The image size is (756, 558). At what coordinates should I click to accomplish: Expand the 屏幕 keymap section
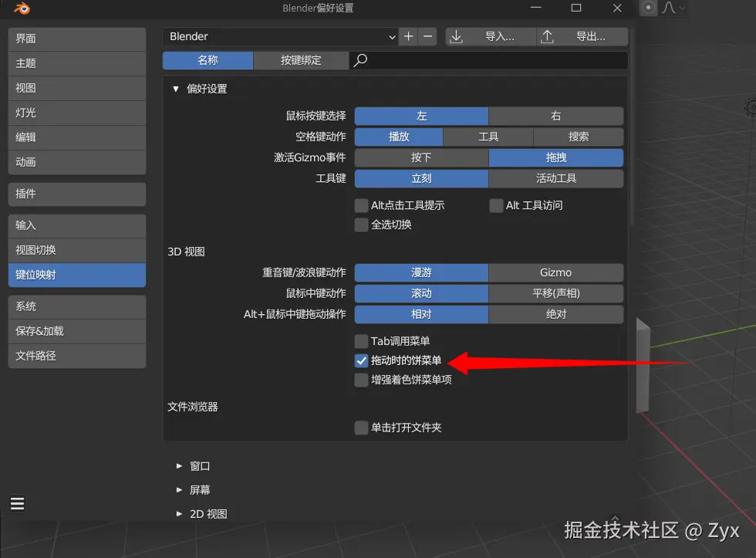pyautogui.click(x=179, y=490)
